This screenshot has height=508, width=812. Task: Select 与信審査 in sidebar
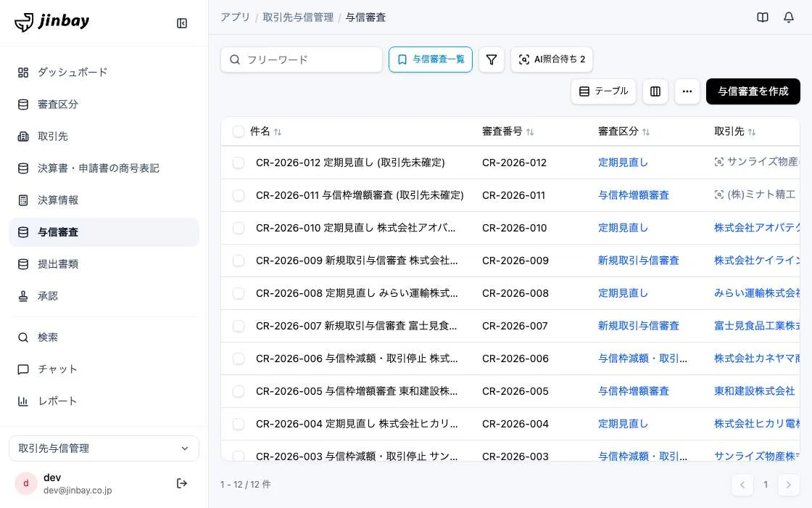tap(104, 232)
